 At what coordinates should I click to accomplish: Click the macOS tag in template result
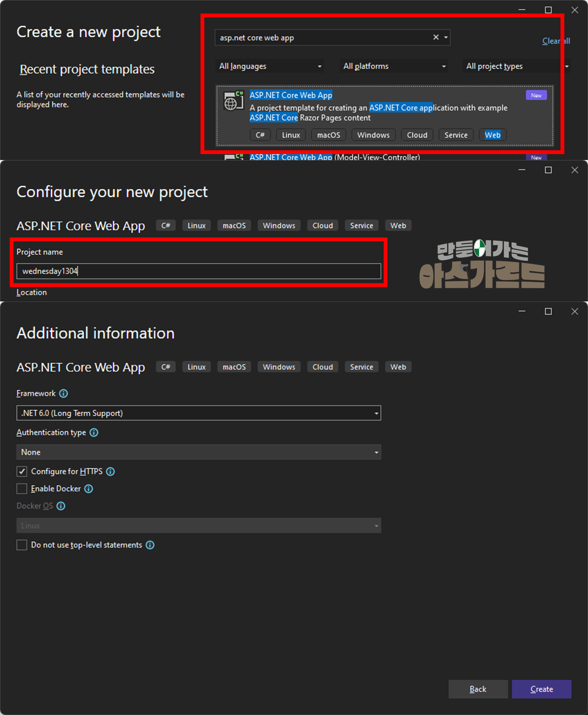[x=329, y=135]
